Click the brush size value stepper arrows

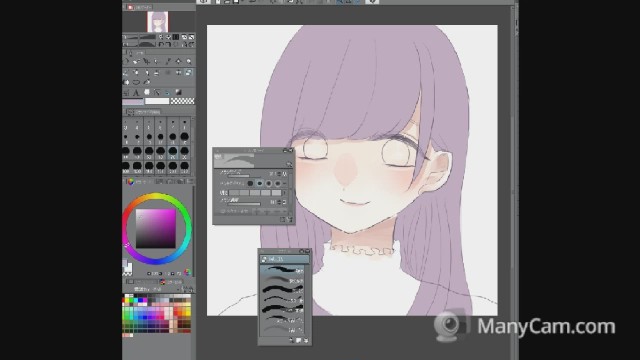pyautogui.click(x=279, y=174)
